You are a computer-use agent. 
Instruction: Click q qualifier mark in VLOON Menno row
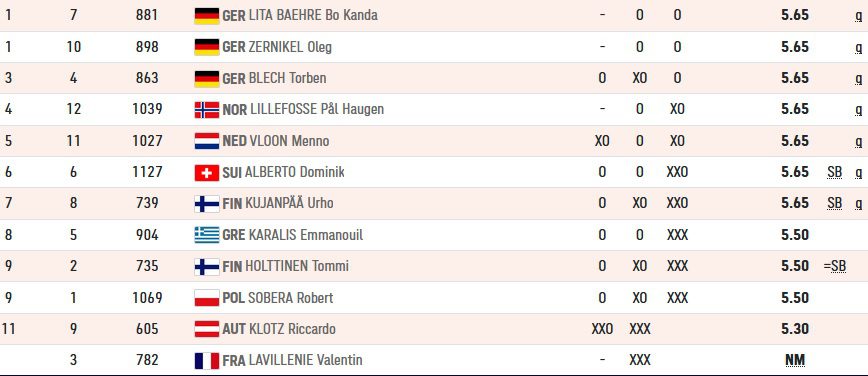click(859, 142)
